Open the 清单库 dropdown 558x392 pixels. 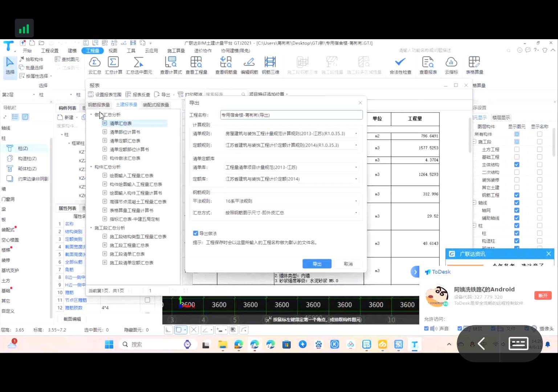292,167
